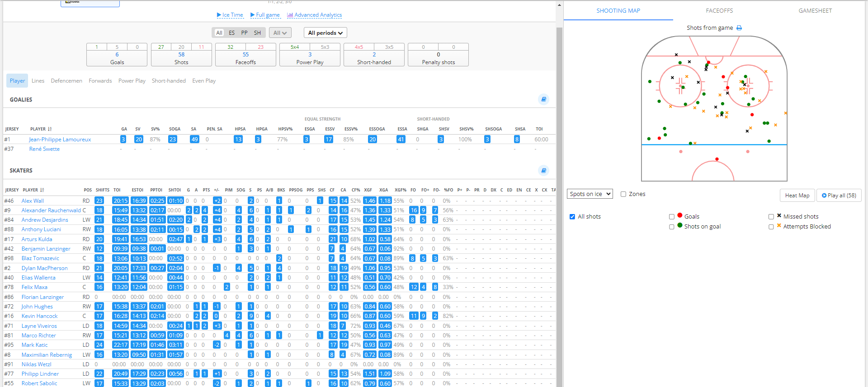Click the red goal dot below the blue line
Viewport: 868px width, 387px height.
pos(717,159)
